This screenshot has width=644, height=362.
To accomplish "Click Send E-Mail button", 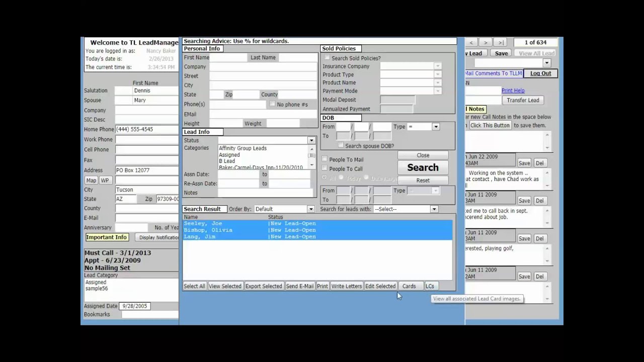I will pyautogui.click(x=300, y=287).
